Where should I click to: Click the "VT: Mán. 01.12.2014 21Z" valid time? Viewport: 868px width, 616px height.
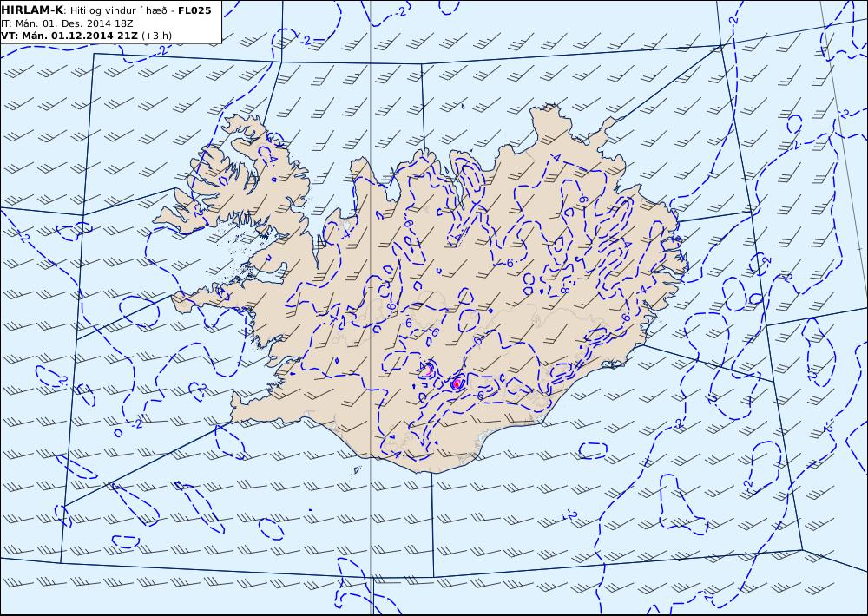coord(69,36)
